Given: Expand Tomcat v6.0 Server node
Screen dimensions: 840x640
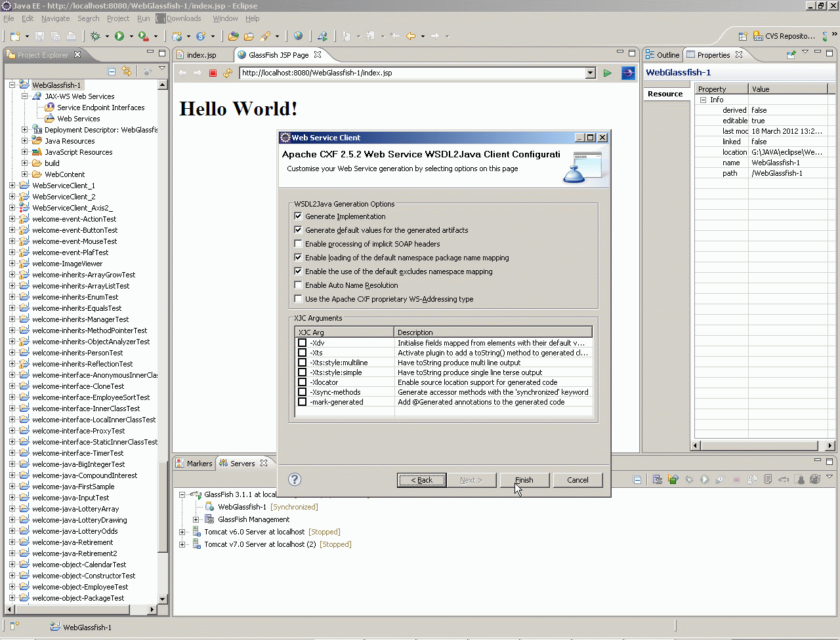Looking at the screenshot, I should coord(182,532).
